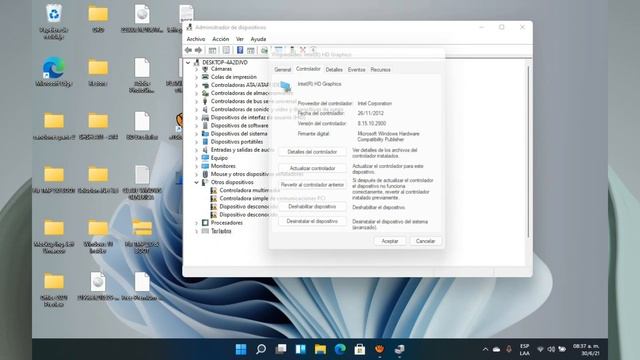Expand the Equipo node

coord(197,158)
